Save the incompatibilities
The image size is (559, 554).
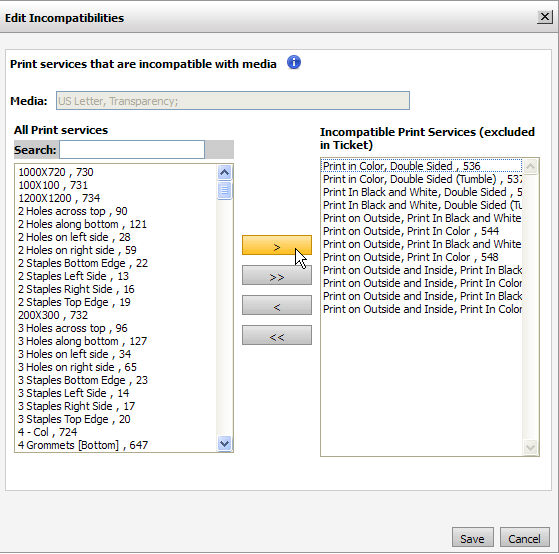472,538
